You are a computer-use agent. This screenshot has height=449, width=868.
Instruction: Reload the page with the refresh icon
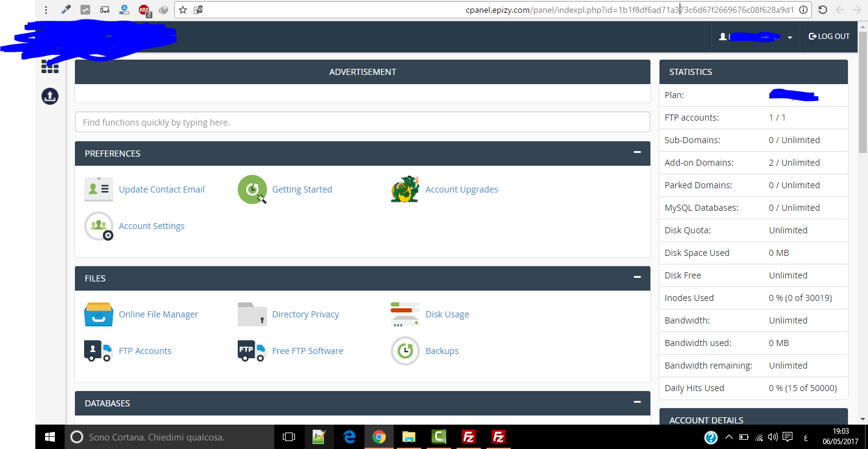tap(823, 10)
